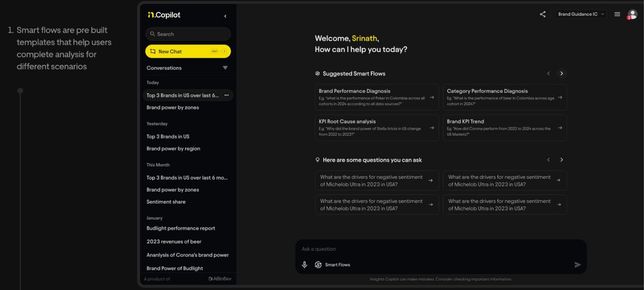Viewport: 644px width, 290px height.
Task: Show next set of suggested questions
Action: coord(562,160)
